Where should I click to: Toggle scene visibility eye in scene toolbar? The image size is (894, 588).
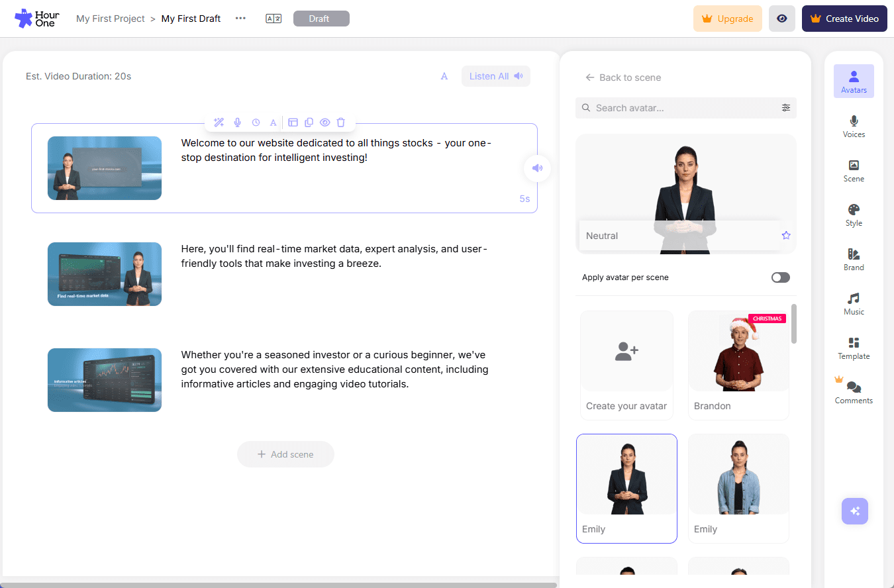(324, 122)
